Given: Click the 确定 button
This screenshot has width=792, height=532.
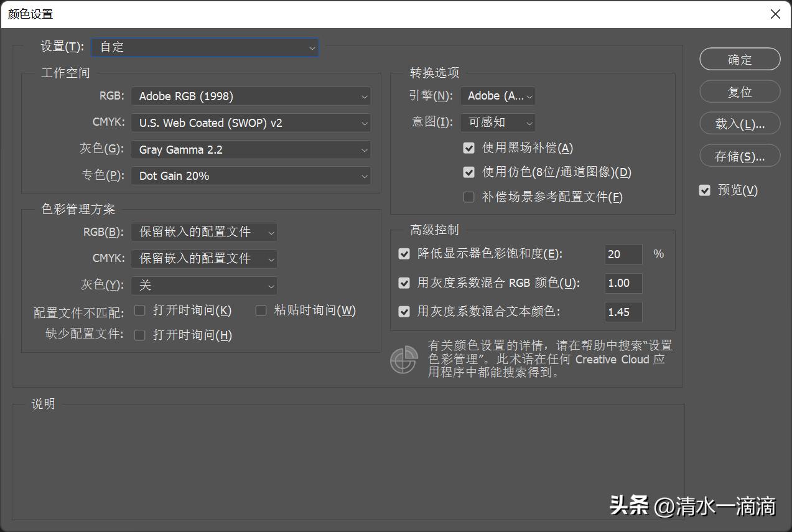Looking at the screenshot, I should (x=740, y=60).
